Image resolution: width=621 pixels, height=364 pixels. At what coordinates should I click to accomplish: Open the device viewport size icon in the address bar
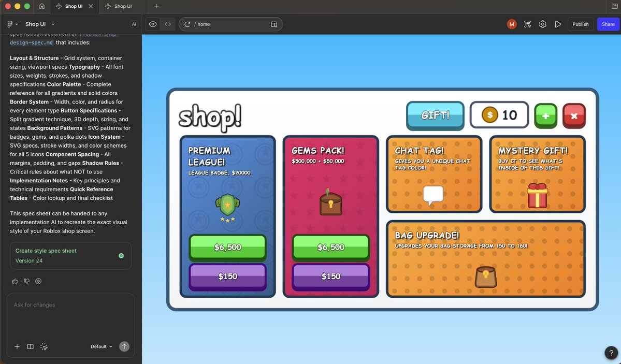273,24
